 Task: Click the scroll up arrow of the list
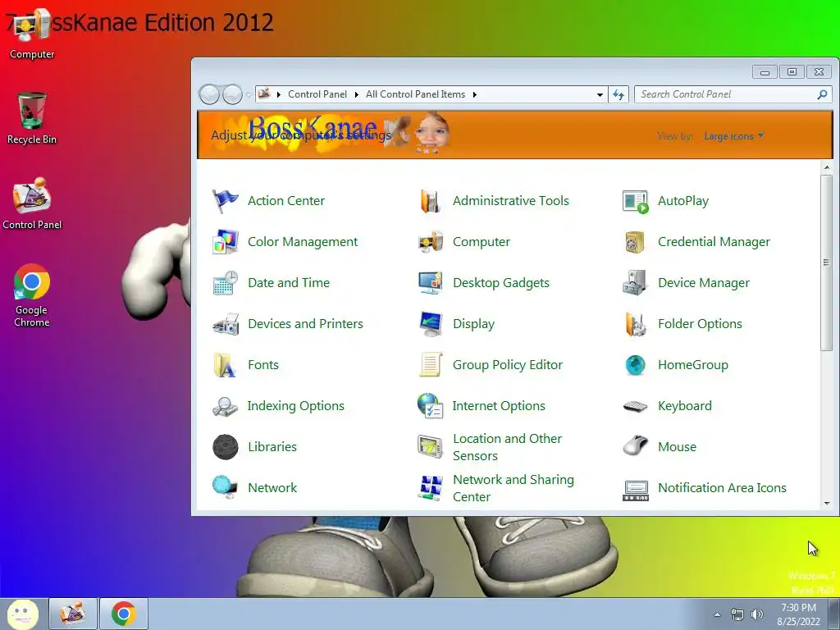coord(827,167)
